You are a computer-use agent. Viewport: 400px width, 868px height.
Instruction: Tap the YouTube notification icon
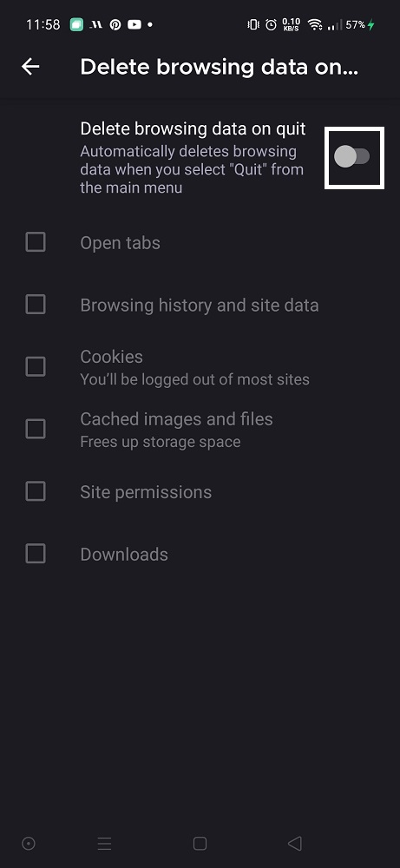point(134,25)
